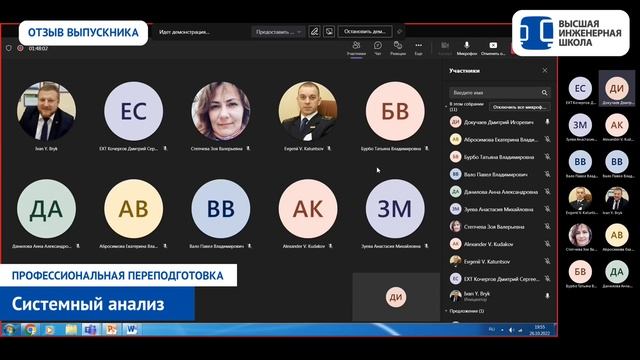The width and height of the screenshot is (640, 360).
Task: Click the large AK avatar tile
Action: coord(308,209)
